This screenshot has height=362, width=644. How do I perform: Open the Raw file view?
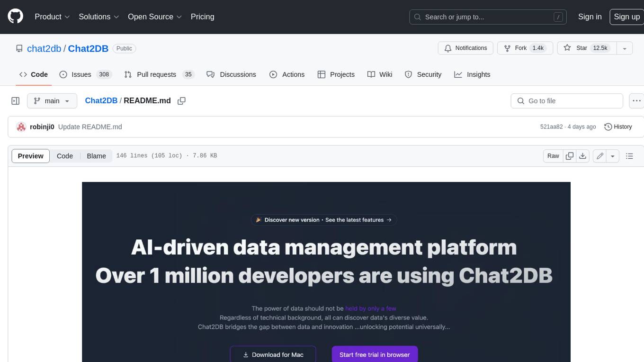point(553,156)
